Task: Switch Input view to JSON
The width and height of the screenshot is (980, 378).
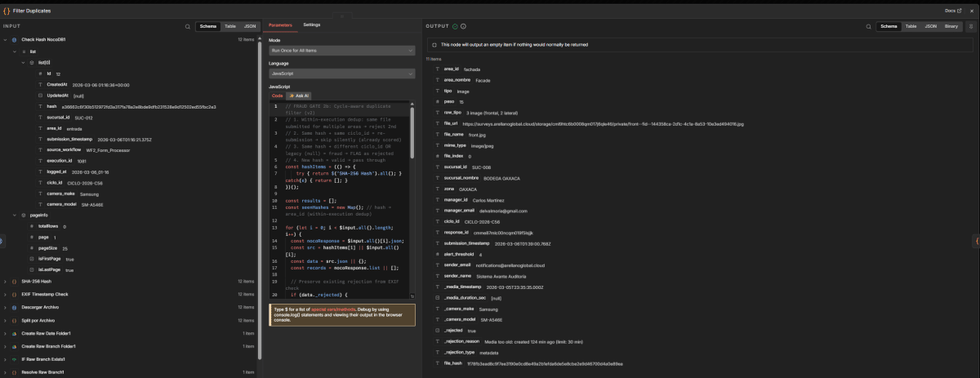Action: (x=250, y=27)
